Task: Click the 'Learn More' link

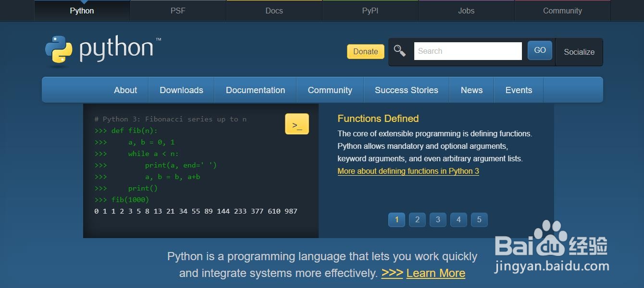Action: pos(435,273)
